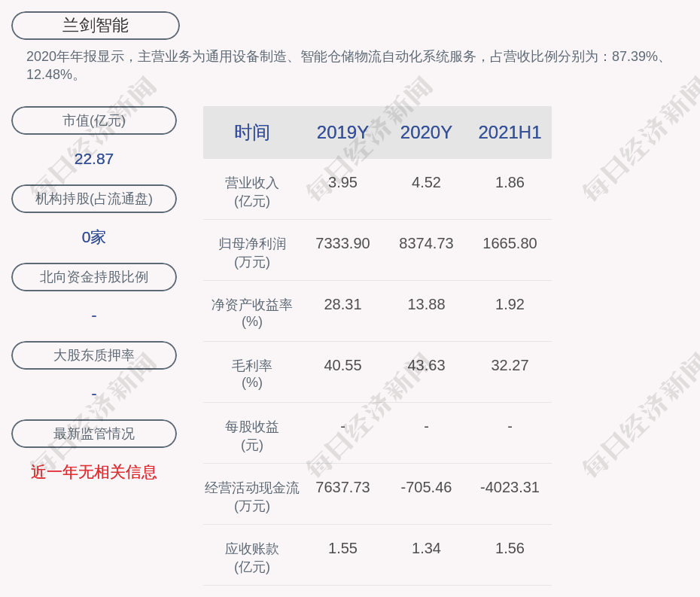The image size is (700, 597).
Task: Click the 机构持股(占流通盘) label pill
Action: pos(94,199)
